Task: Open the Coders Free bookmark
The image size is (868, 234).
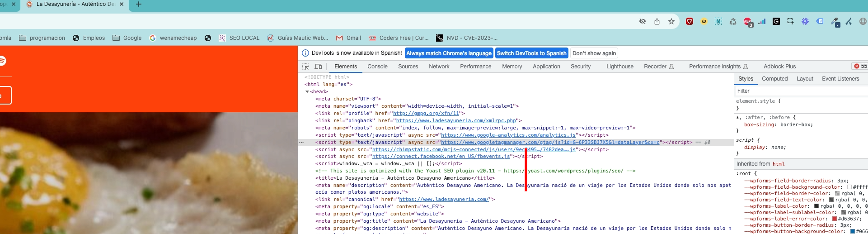Action: pos(399,38)
